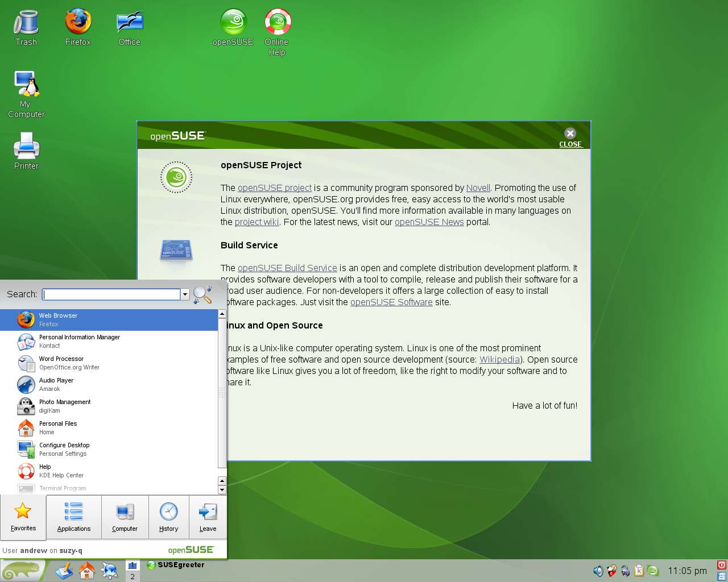Follow the openSUSE project link

275,188
